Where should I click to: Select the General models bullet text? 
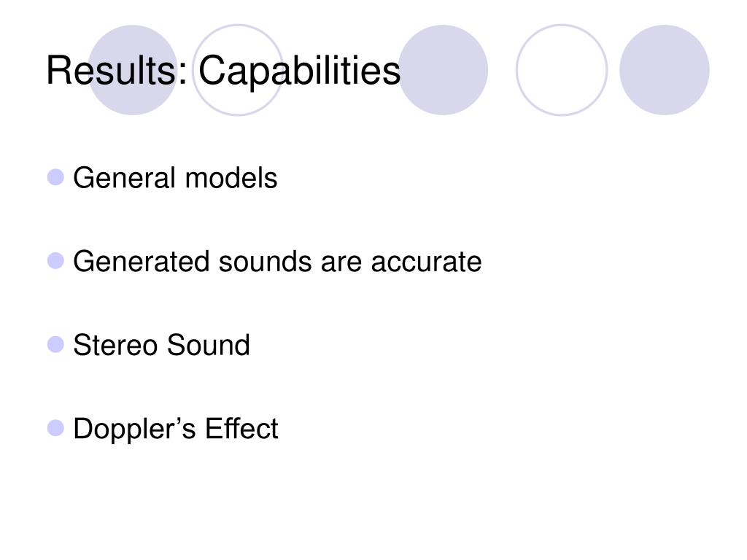pos(175,178)
